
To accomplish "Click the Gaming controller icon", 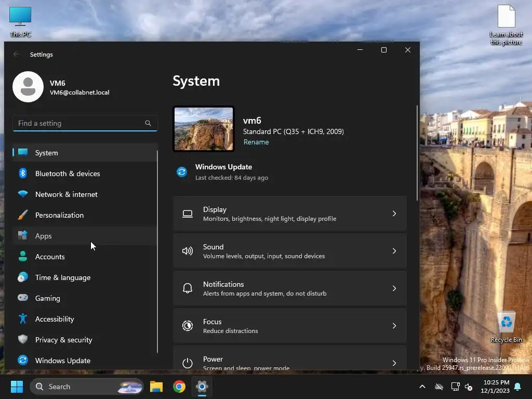I will coord(23,298).
